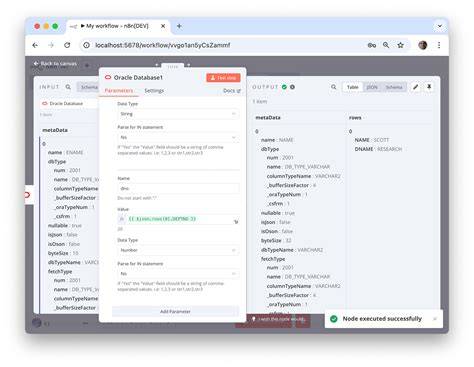Click 'byteSize : 10' in INPUT panel
The height and width of the screenshot is (367, 474).
[63, 253]
